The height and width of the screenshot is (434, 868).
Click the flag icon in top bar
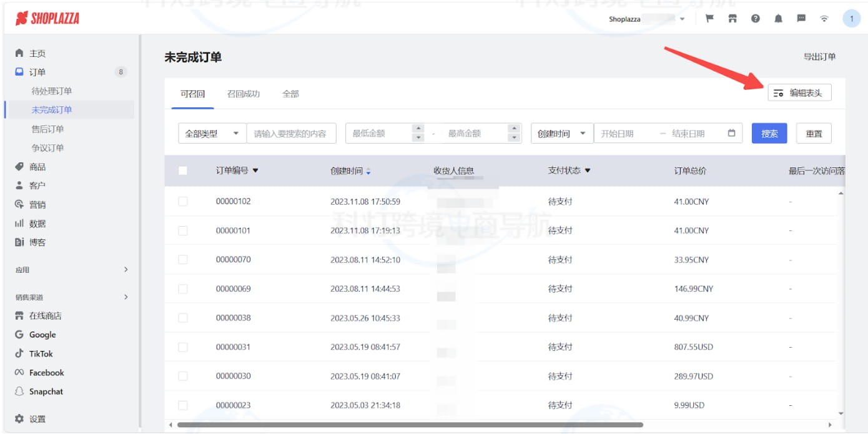point(709,19)
